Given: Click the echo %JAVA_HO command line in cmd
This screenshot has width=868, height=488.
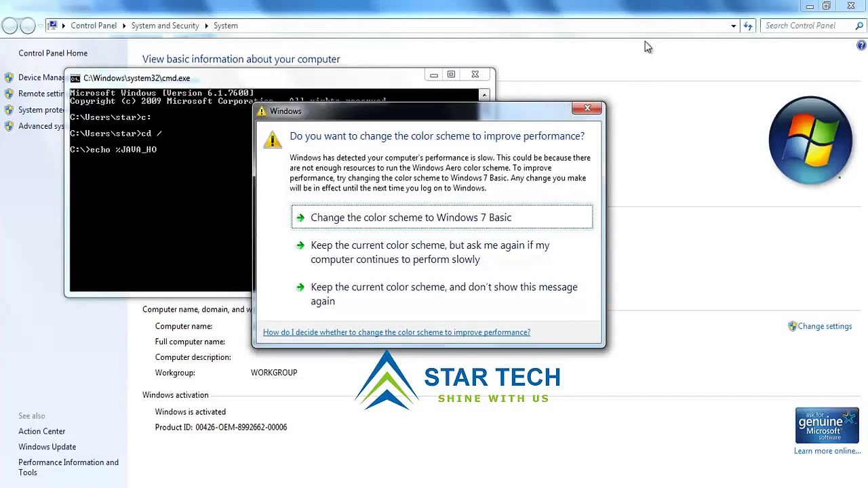Looking at the screenshot, I should [x=113, y=150].
